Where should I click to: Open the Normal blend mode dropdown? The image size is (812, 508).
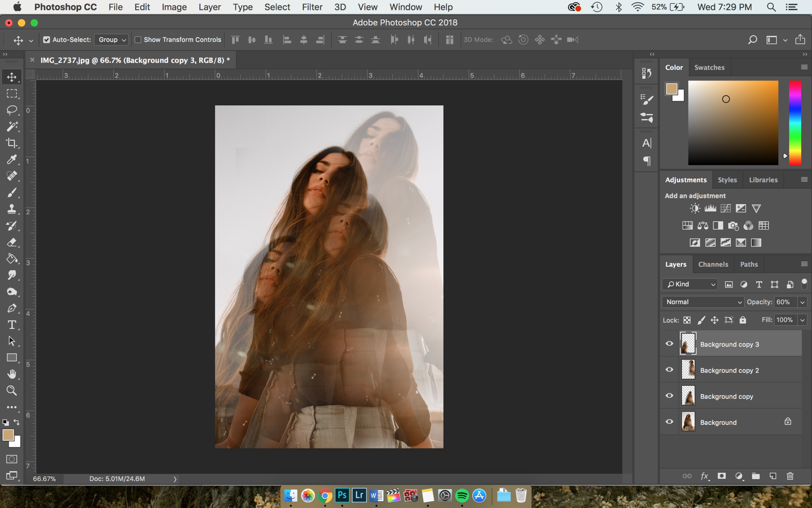click(703, 302)
